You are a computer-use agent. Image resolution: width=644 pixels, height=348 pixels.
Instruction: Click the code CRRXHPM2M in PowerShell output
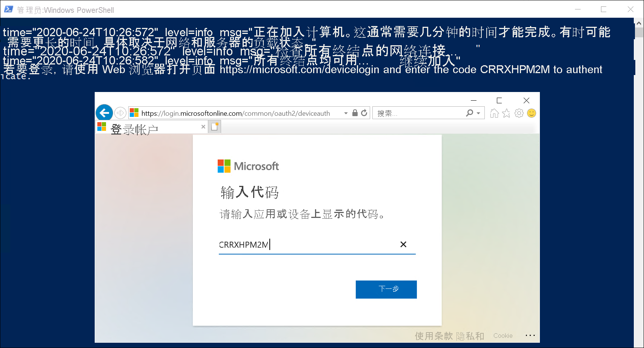[x=515, y=69]
